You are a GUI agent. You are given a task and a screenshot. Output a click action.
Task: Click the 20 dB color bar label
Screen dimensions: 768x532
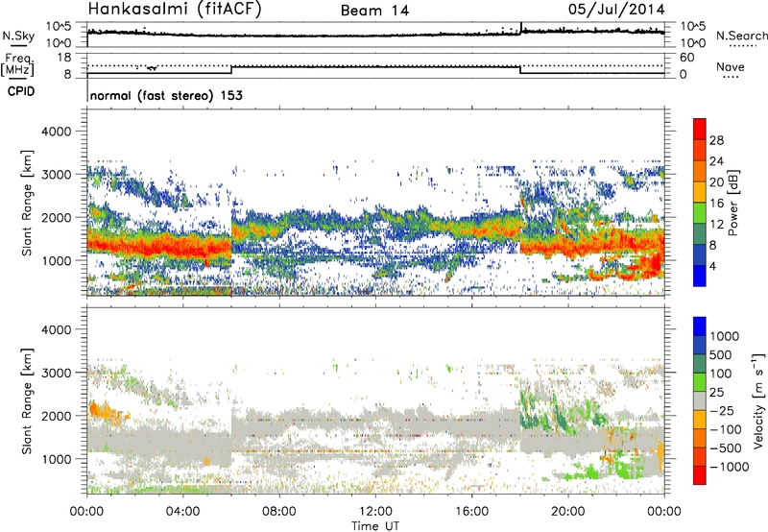click(x=716, y=182)
